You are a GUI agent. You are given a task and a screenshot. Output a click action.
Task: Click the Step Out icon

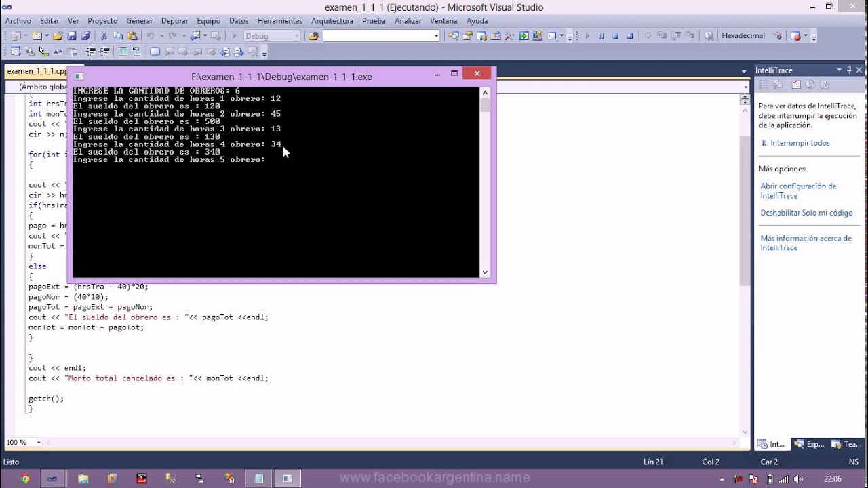[x=690, y=36]
